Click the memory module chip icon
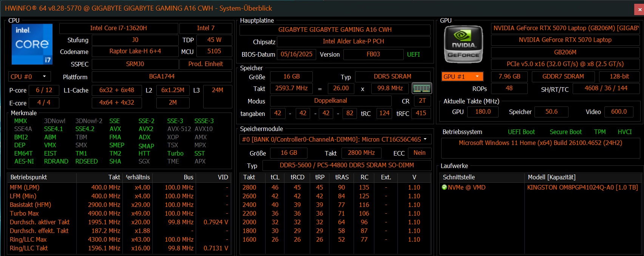This screenshot has width=644, height=256. [422, 88]
